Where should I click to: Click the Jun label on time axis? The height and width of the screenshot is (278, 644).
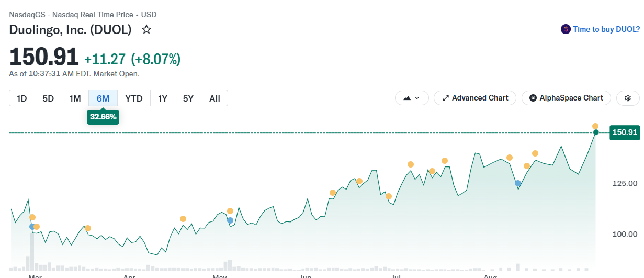click(x=306, y=275)
